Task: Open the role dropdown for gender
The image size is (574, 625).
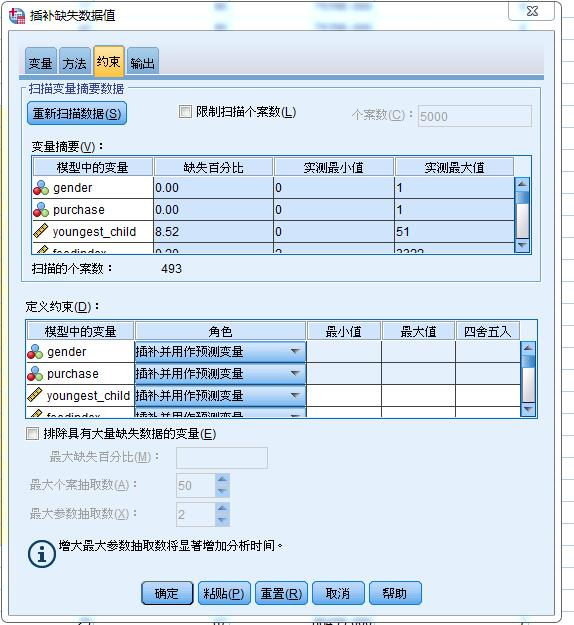Action: [x=295, y=352]
